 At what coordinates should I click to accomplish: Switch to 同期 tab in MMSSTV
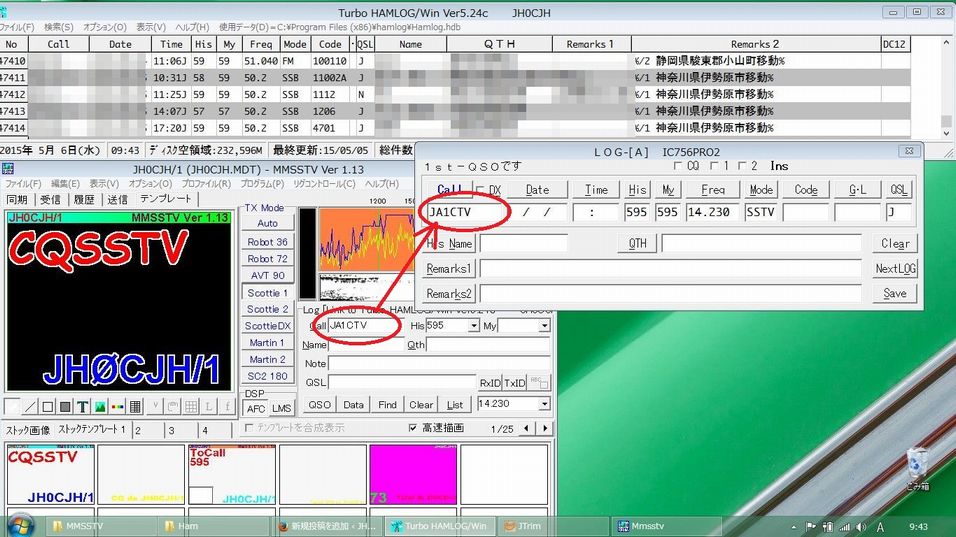[16, 199]
